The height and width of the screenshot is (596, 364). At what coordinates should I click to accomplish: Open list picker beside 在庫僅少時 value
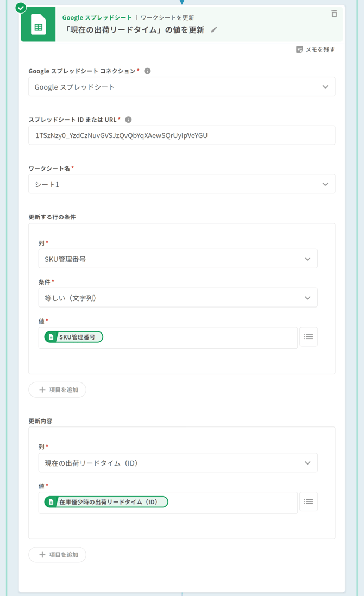click(308, 501)
